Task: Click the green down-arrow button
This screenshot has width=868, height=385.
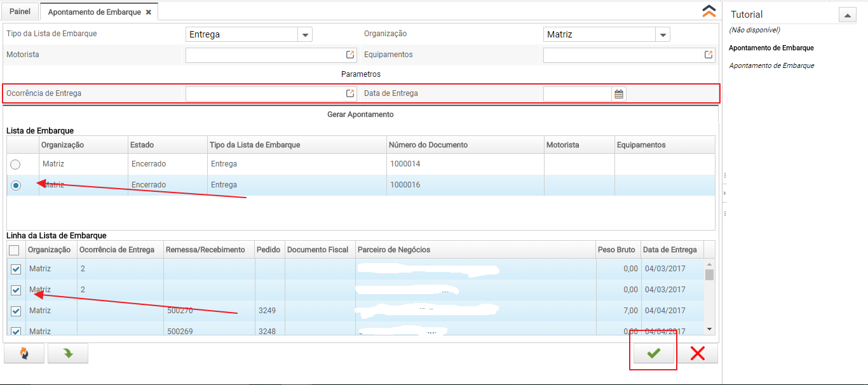Action: tap(67, 354)
